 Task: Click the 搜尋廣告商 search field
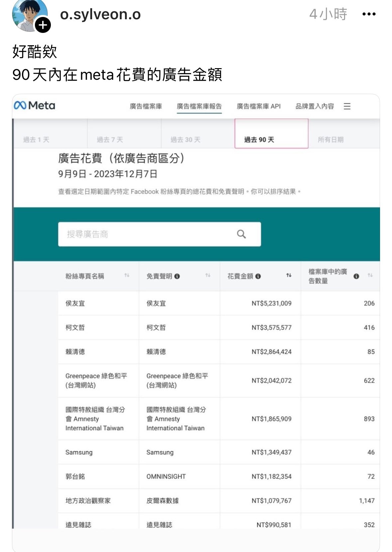[160, 234]
